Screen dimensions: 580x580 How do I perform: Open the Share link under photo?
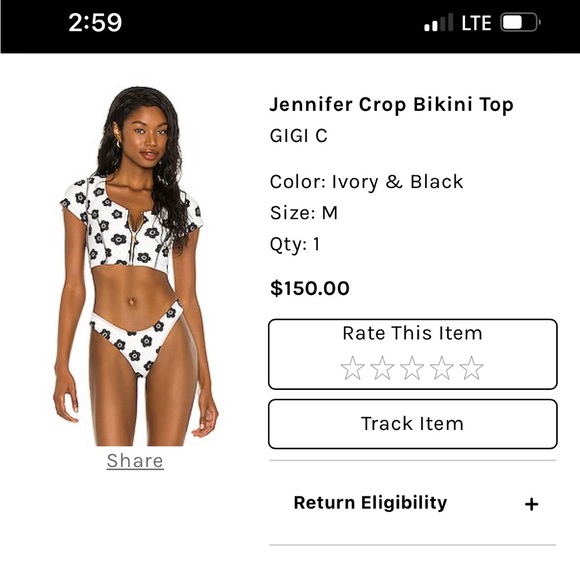tap(135, 461)
